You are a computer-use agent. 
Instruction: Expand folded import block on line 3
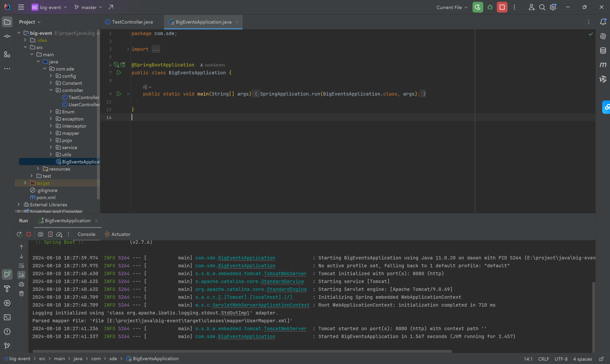point(128,49)
